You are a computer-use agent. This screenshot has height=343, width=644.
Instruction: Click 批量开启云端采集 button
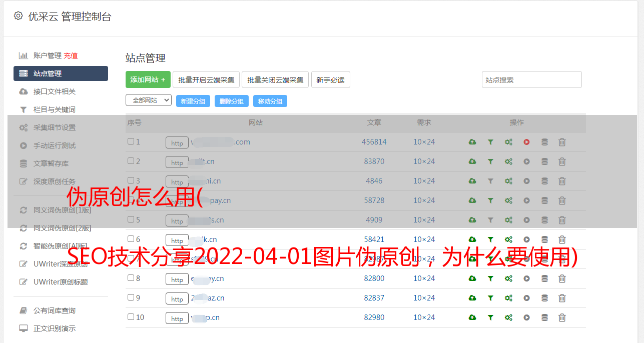point(206,79)
